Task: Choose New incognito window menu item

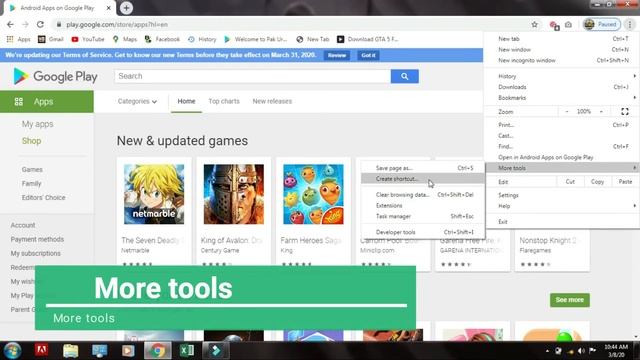Action: [x=562, y=60]
